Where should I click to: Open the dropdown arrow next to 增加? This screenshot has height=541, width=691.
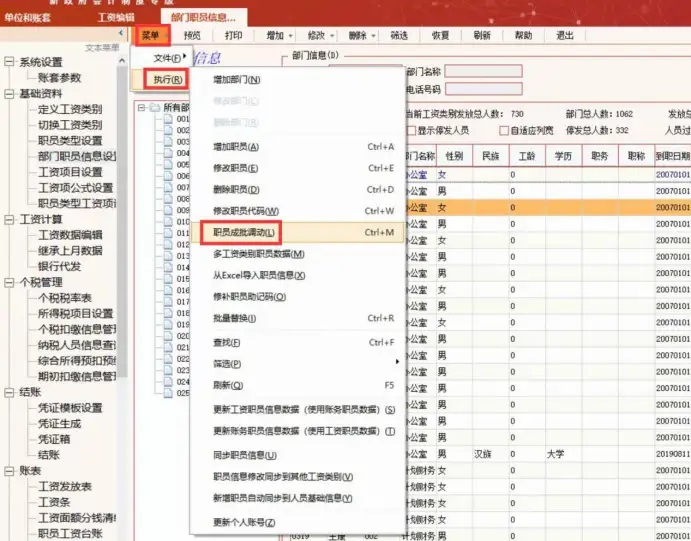[290, 36]
